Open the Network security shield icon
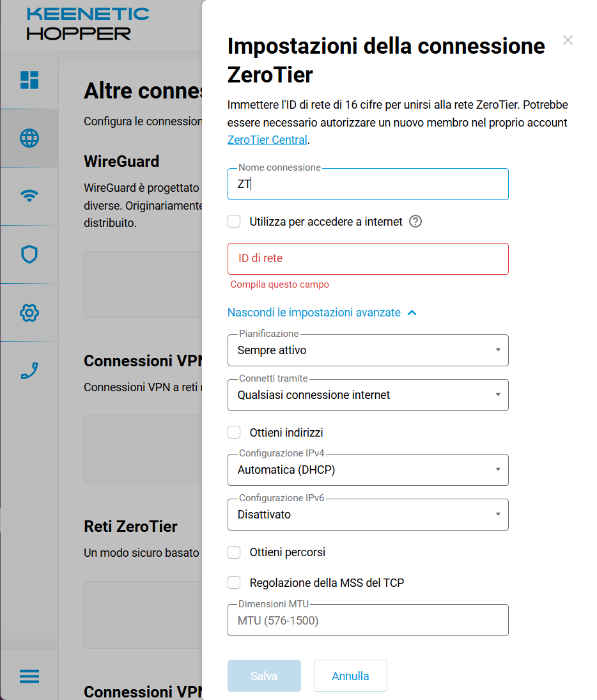Image resolution: width=597 pixels, height=700 pixels. (x=29, y=254)
